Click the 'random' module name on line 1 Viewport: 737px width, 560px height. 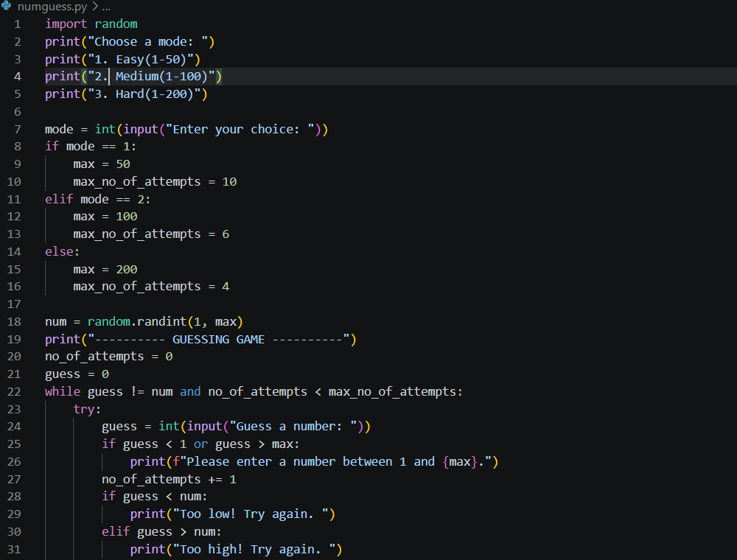[x=116, y=24]
